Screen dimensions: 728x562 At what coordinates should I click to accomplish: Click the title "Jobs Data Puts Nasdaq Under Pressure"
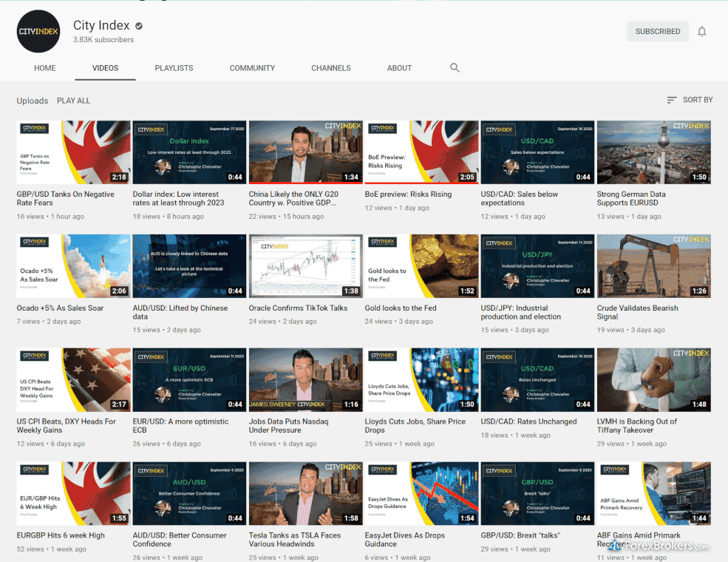coord(289,426)
